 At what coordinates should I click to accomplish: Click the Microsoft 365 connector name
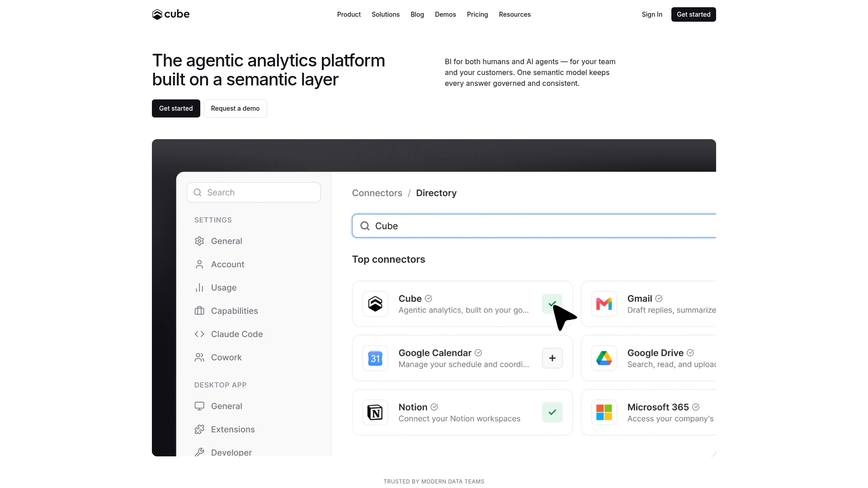point(658,407)
